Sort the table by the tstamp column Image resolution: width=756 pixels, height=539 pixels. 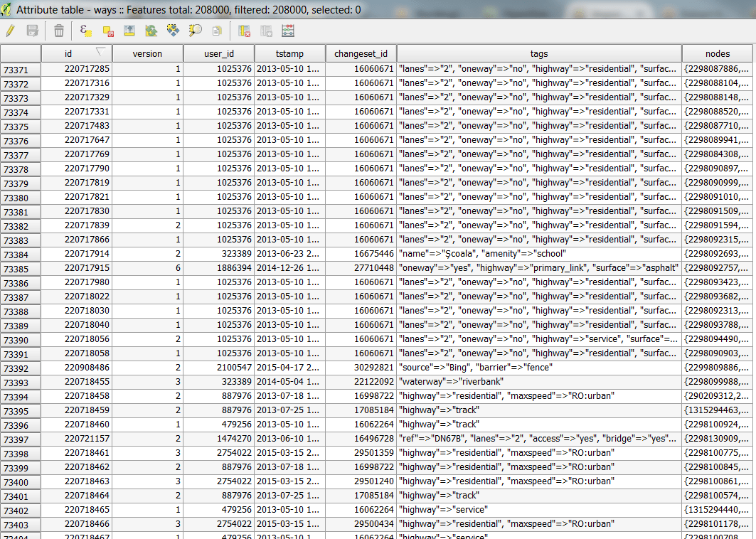(289, 53)
